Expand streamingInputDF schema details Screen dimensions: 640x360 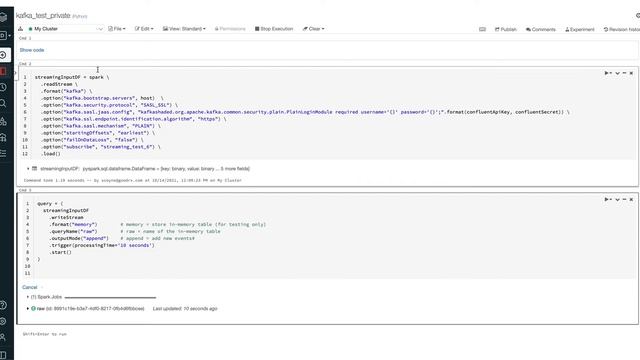click(28, 169)
